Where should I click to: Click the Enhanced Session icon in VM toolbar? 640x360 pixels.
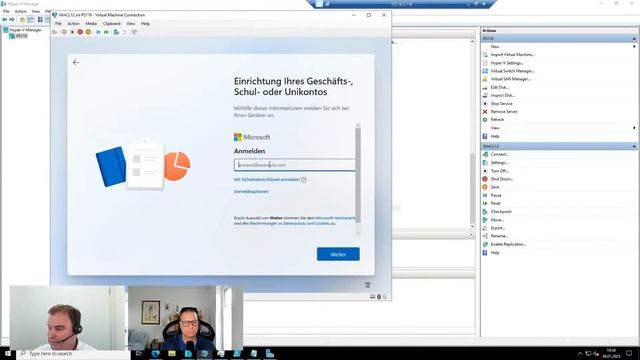click(134, 32)
